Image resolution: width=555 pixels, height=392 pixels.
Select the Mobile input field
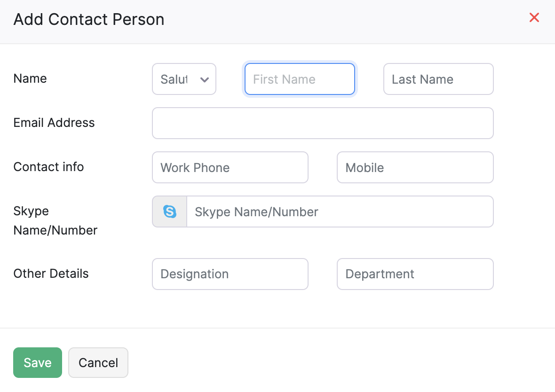[415, 167]
